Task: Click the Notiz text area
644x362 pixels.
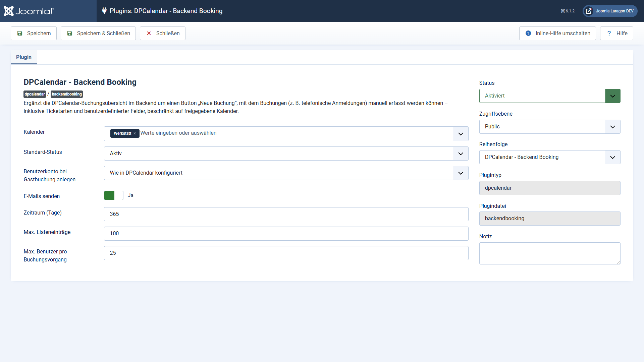Action: (x=550, y=253)
